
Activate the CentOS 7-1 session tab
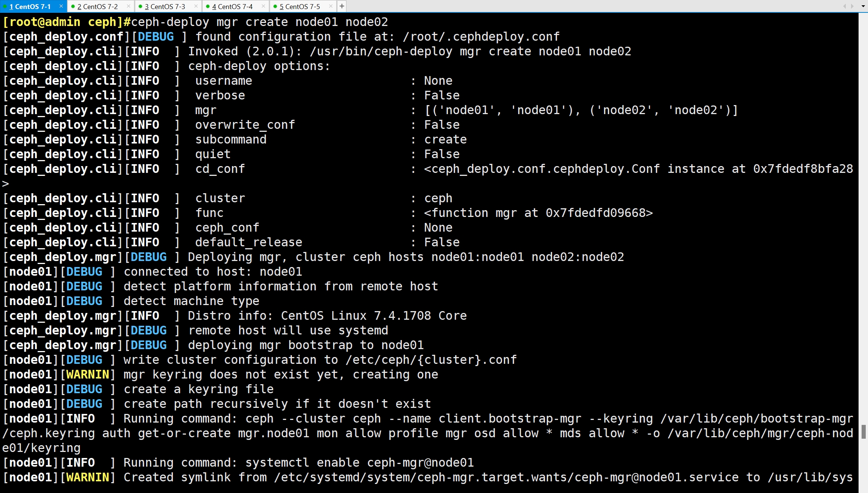point(30,6)
